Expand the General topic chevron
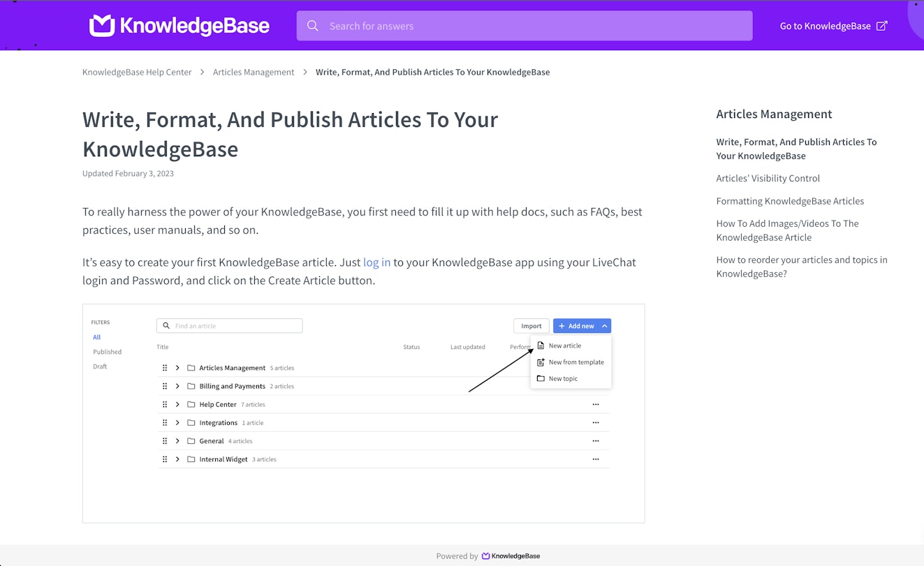 pos(177,441)
